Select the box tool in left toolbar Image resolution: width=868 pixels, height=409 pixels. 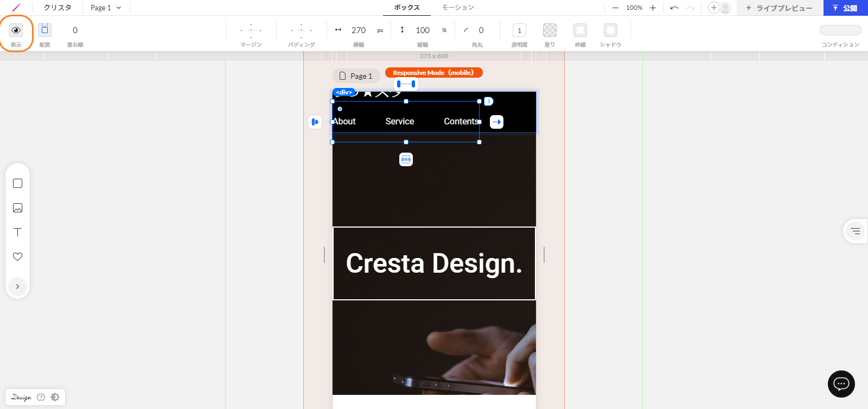[17, 184]
